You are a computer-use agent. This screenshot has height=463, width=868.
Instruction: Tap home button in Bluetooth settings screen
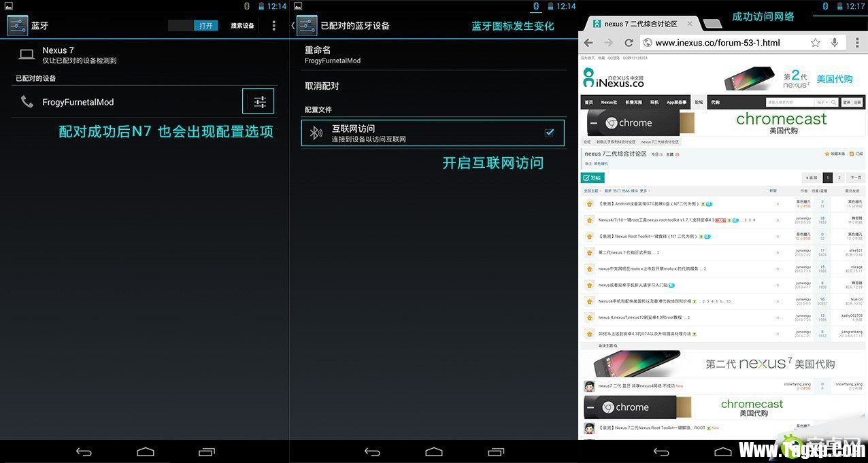tap(146, 451)
